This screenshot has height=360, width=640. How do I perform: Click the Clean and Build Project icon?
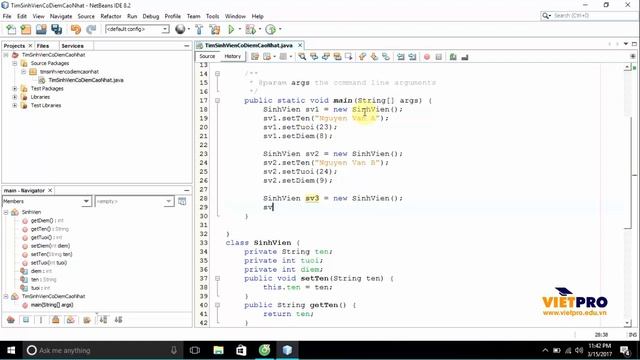[215, 29]
